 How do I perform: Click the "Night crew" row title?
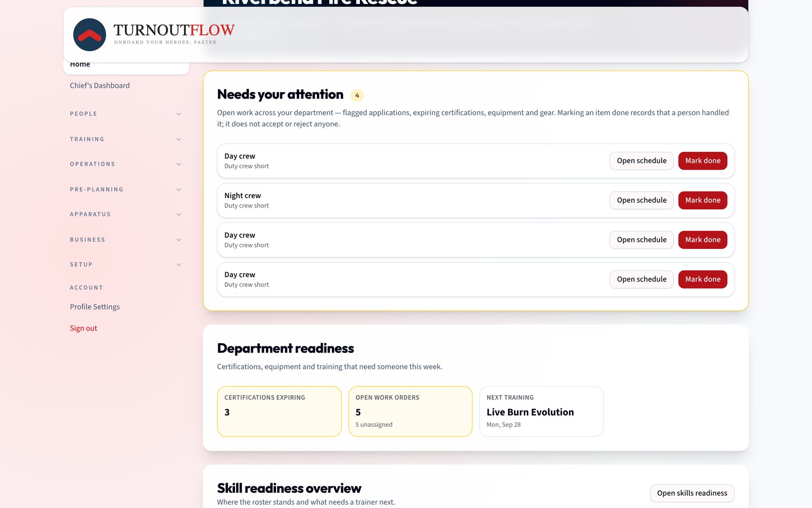coord(243,196)
